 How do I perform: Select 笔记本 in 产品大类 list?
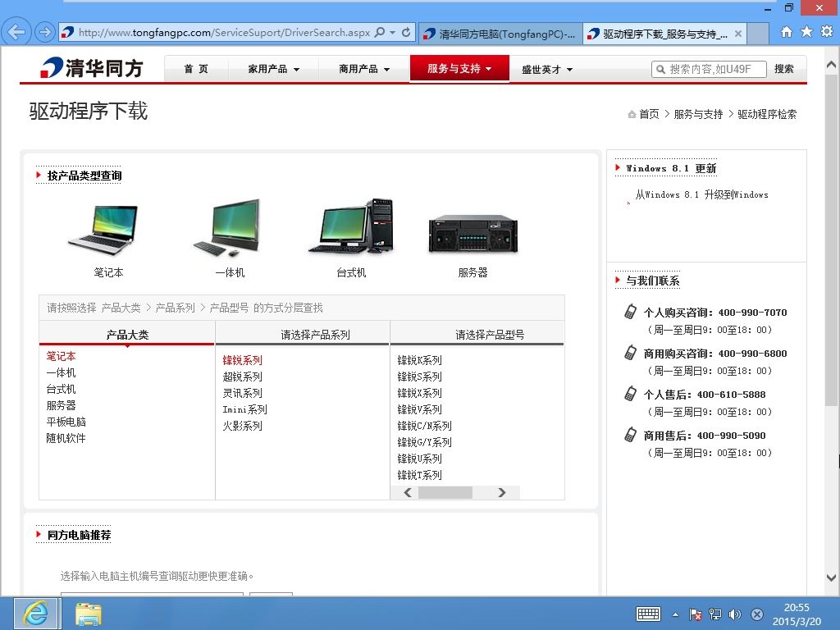pyautogui.click(x=61, y=356)
